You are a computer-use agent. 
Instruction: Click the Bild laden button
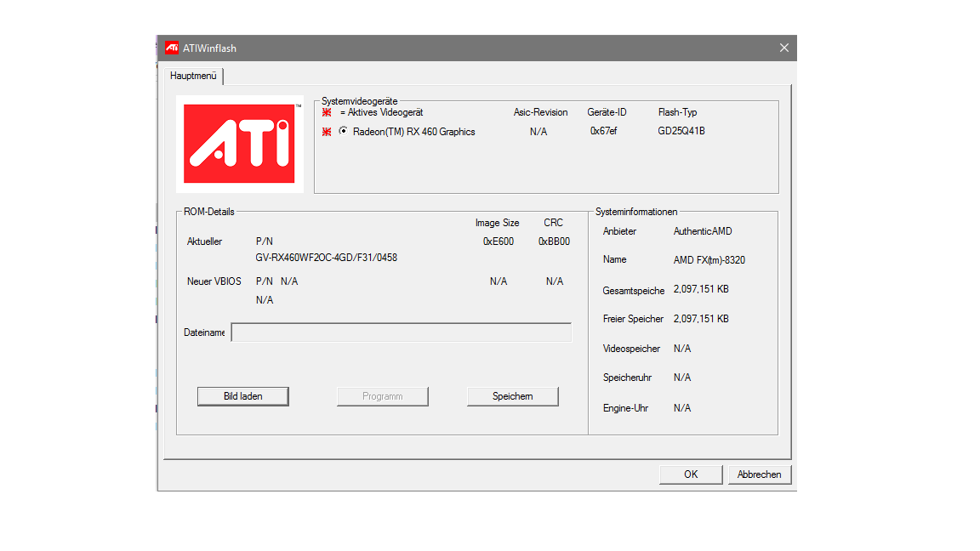pyautogui.click(x=243, y=396)
